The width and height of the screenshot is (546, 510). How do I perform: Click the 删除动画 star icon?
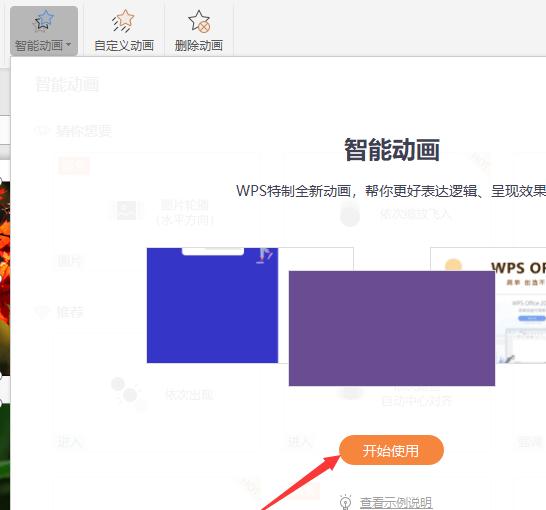[x=199, y=21]
